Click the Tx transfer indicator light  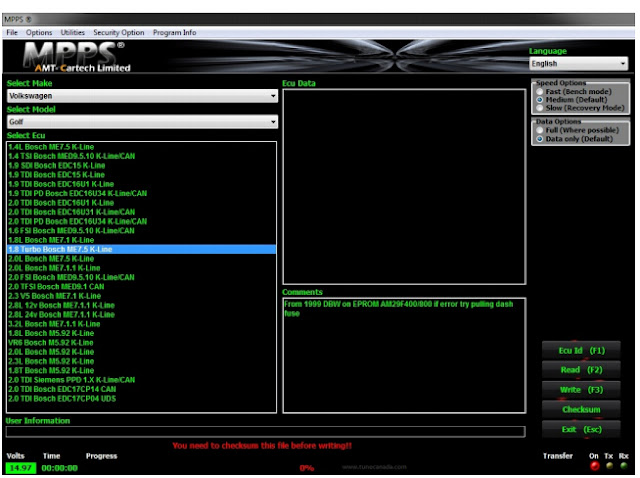[609, 465]
